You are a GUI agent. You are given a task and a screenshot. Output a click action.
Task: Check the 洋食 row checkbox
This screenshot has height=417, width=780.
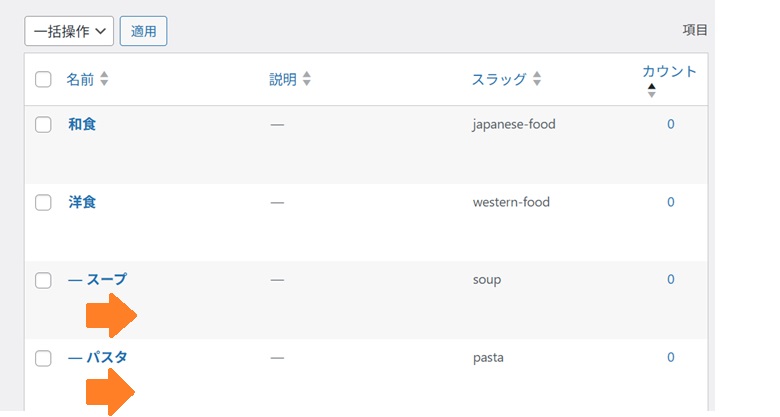pyautogui.click(x=43, y=202)
